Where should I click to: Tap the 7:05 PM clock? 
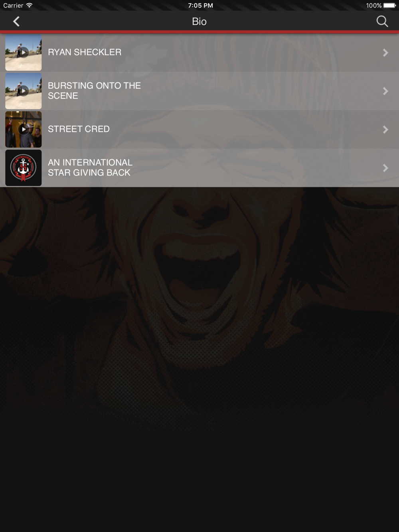[200, 6]
